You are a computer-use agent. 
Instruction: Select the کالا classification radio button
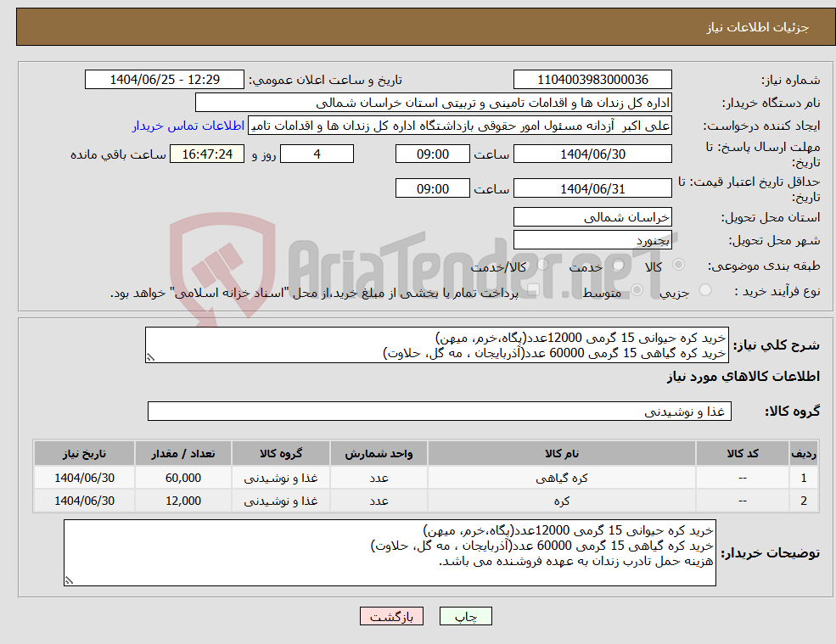pos(677,263)
